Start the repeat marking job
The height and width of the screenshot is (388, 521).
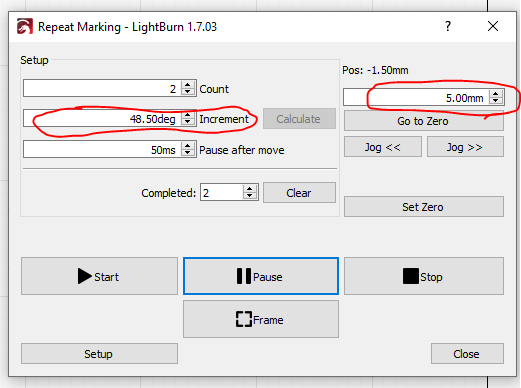[x=99, y=276]
